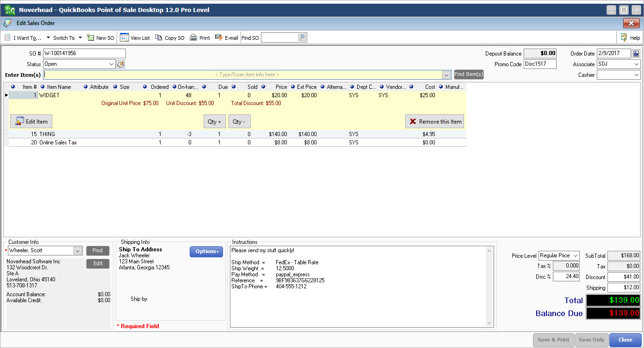Viewport: 644px width, 348px height.
Task: Click the Find SO magnifier icon
Action: coord(302,37)
